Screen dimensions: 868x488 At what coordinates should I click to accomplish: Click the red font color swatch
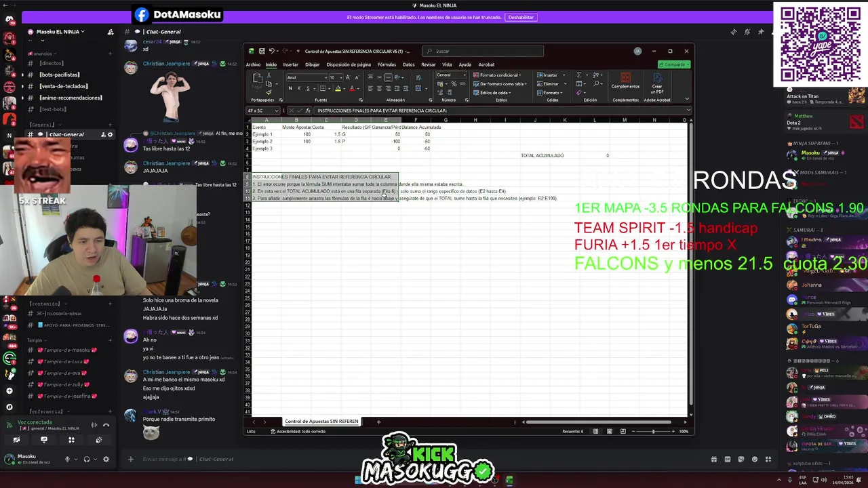352,89
